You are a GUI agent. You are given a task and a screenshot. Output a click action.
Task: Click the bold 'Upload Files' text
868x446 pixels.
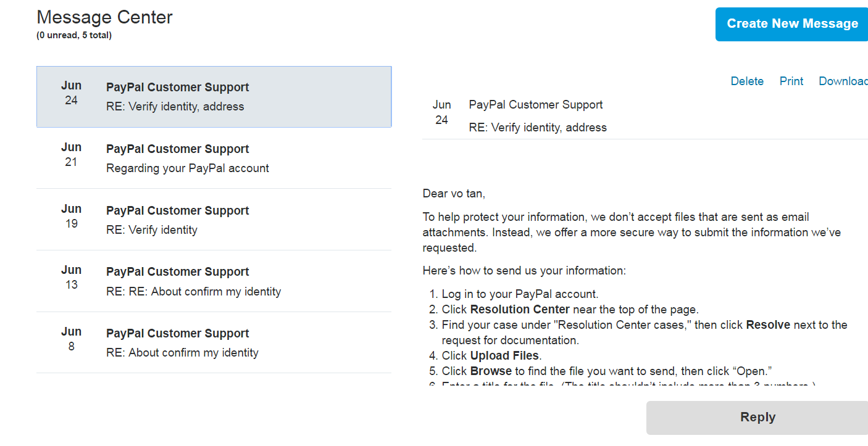click(x=504, y=356)
